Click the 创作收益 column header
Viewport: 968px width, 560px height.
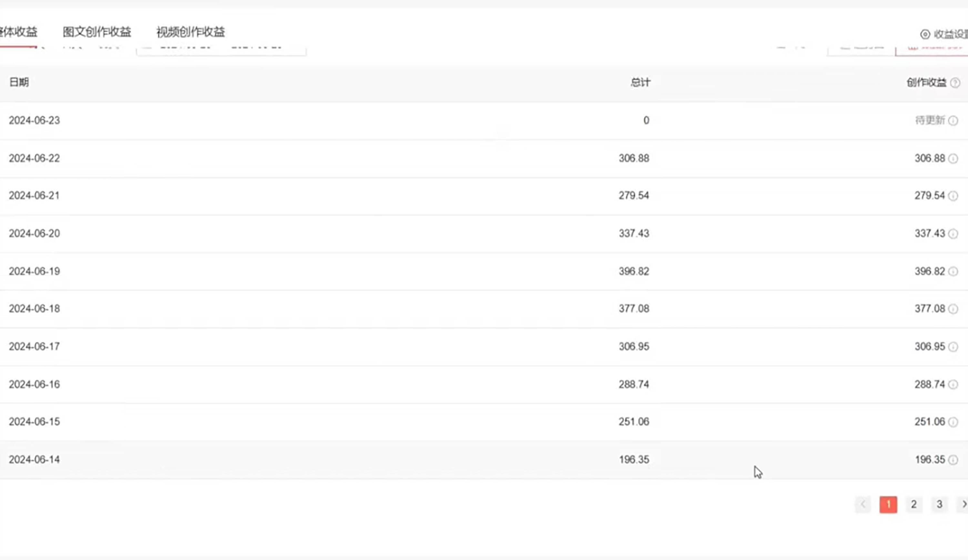tap(926, 82)
